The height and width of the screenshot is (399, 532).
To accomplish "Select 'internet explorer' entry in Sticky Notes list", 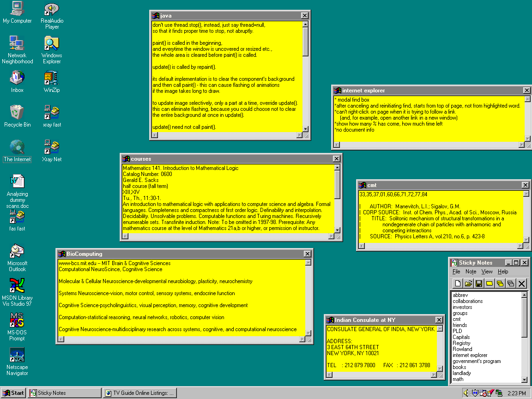I will [x=470, y=355].
